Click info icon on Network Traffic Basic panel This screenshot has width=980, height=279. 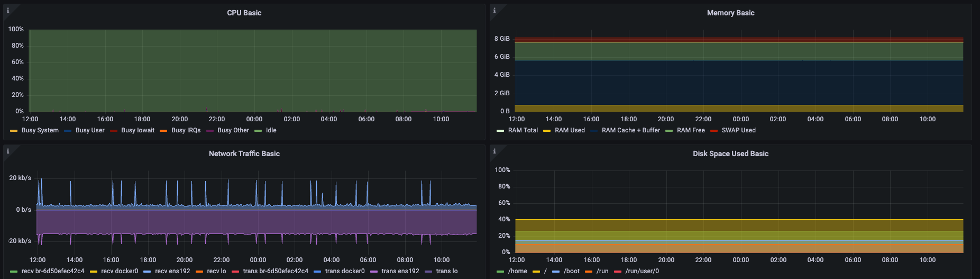click(x=7, y=151)
